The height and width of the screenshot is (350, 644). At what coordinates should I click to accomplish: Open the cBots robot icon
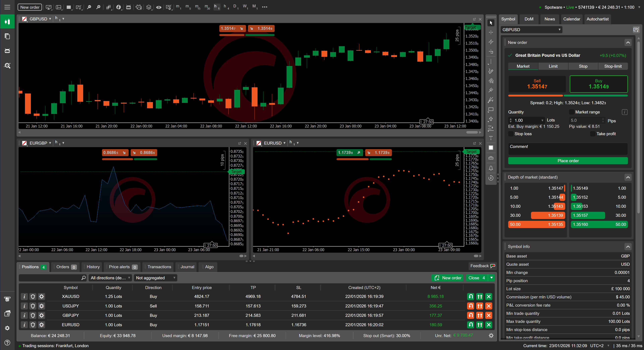point(128,7)
